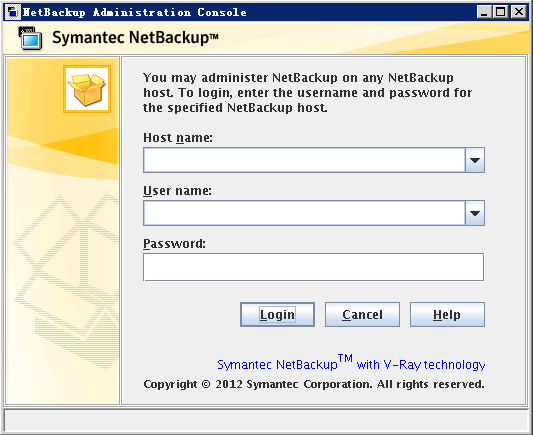The width and height of the screenshot is (533, 435).
Task: Maximize the NetBackup Administration Console window
Action: 501,12
